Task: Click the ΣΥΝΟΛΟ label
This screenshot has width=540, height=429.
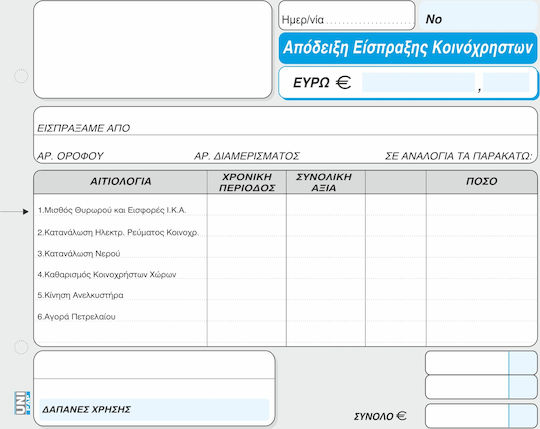Action: (373, 417)
